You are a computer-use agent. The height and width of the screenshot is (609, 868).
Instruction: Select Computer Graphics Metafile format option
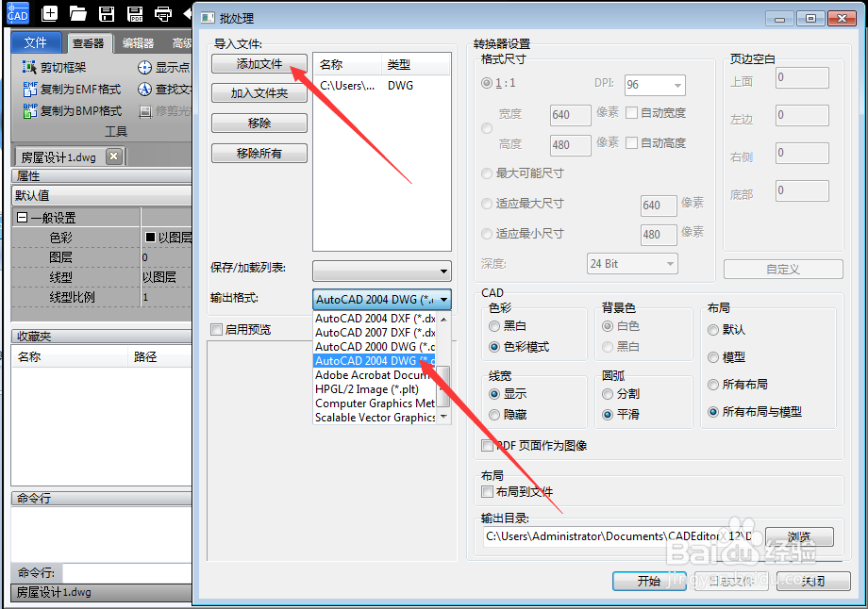pyautogui.click(x=375, y=403)
